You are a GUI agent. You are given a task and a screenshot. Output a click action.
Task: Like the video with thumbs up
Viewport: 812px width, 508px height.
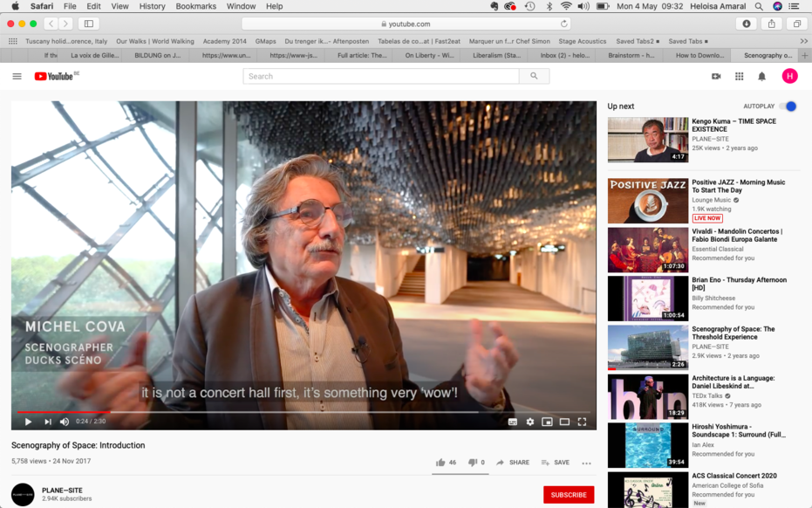(x=440, y=463)
